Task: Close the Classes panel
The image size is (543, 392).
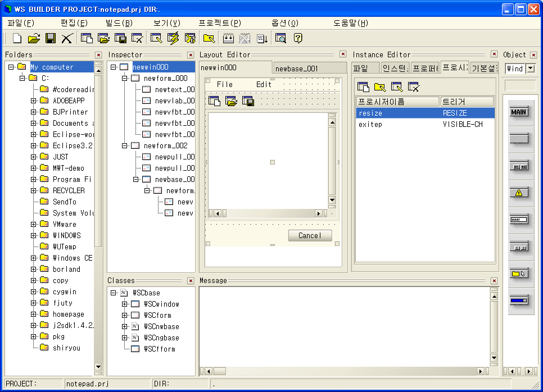Action: coord(191,281)
